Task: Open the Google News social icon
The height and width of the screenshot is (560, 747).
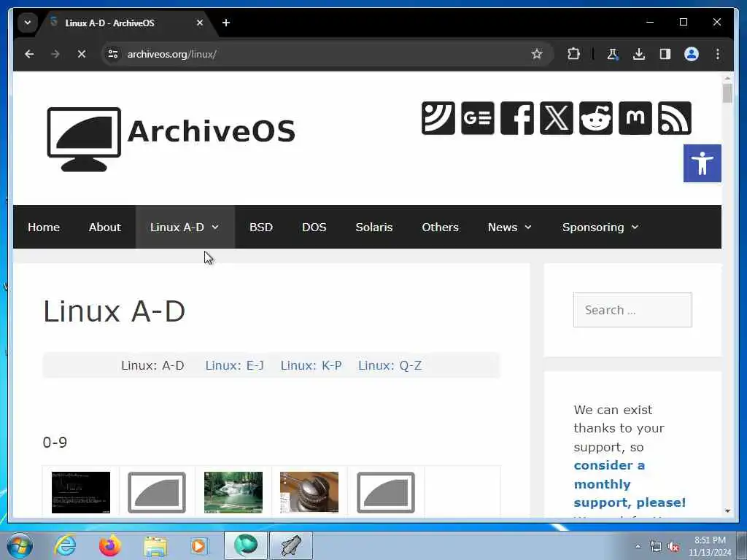Action: point(478,118)
